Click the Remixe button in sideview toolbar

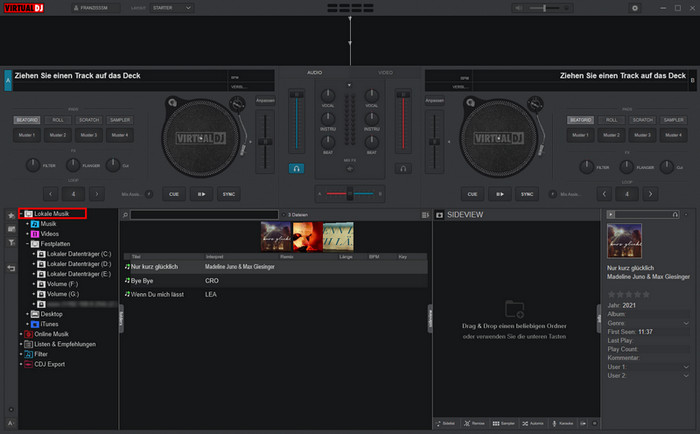[x=474, y=423]
